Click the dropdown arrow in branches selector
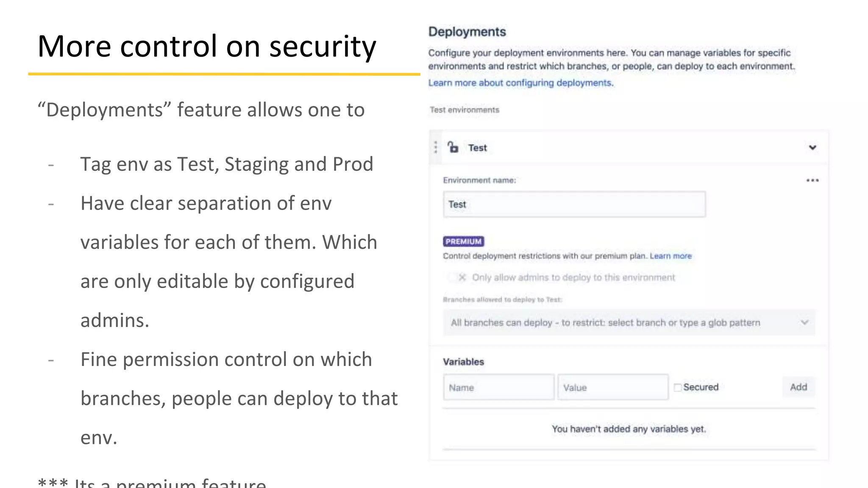The width and height of the screenshot is (868, 488). pos(804,323)
